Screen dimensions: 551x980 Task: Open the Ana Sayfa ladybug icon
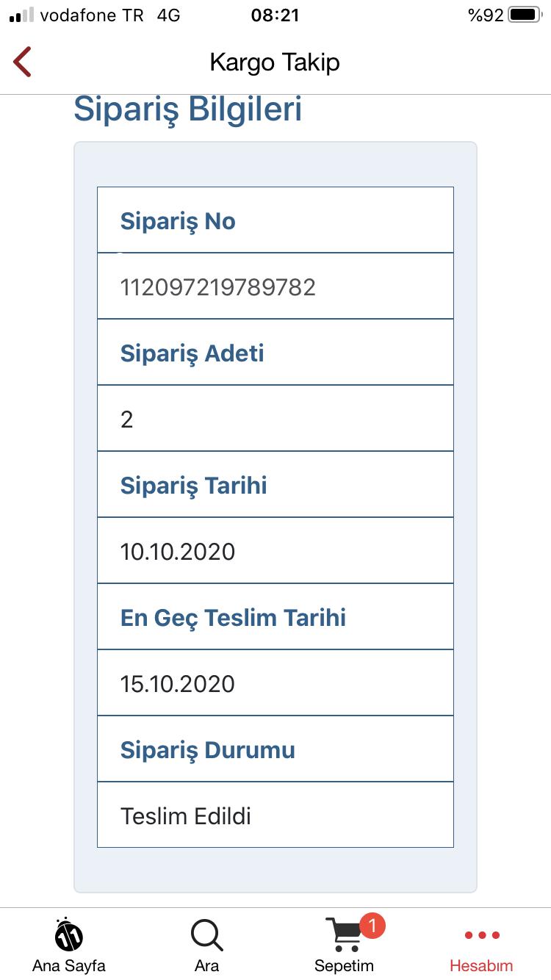tap(69, 935)
